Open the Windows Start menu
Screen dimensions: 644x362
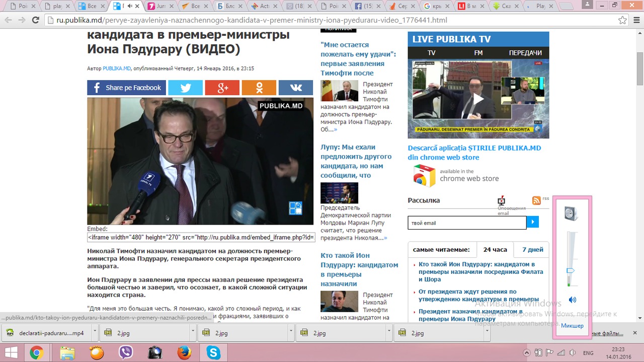click(x=11, y=353)
